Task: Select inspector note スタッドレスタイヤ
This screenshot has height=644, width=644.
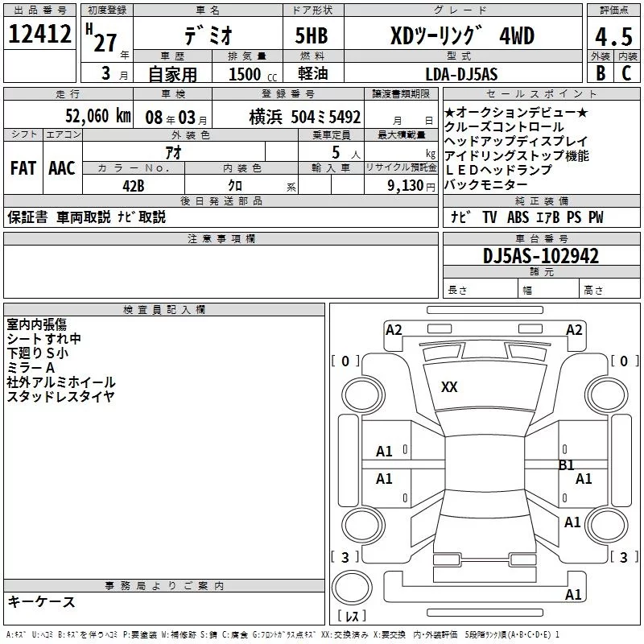Action: tap(61, 397)
